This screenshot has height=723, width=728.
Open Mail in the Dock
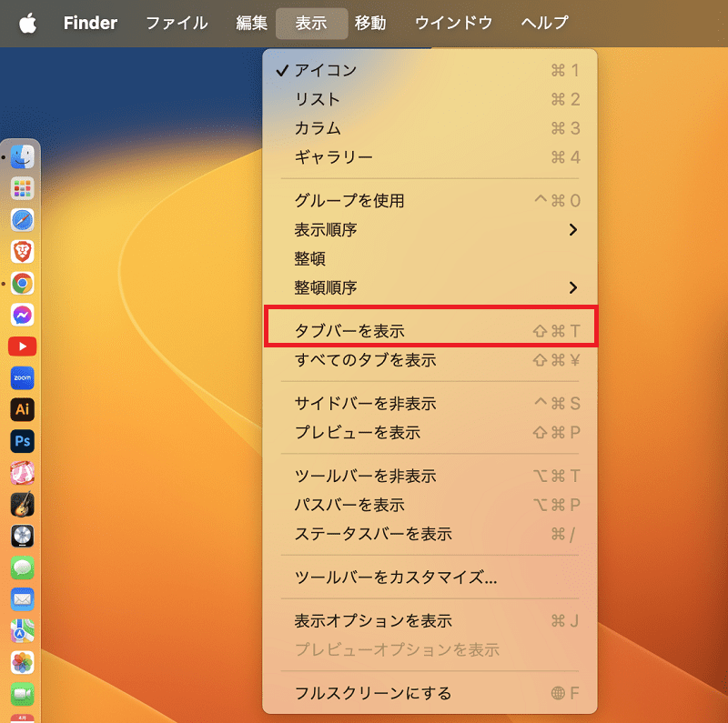[x=22, y=599]
